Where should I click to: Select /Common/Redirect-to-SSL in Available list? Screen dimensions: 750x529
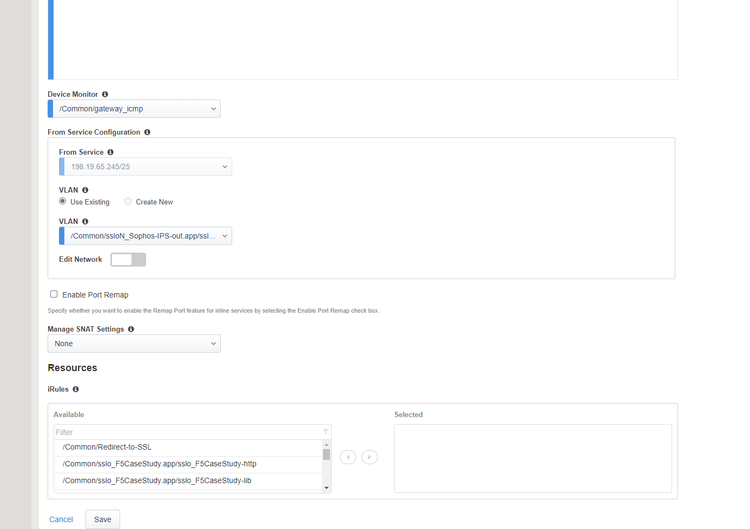[188, 447]
